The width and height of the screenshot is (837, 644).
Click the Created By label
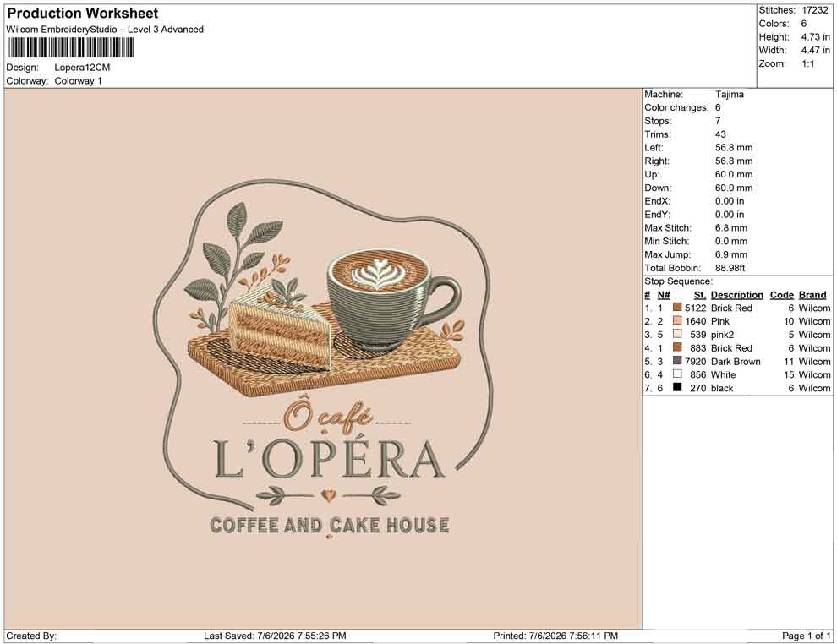tap(31, 636)
